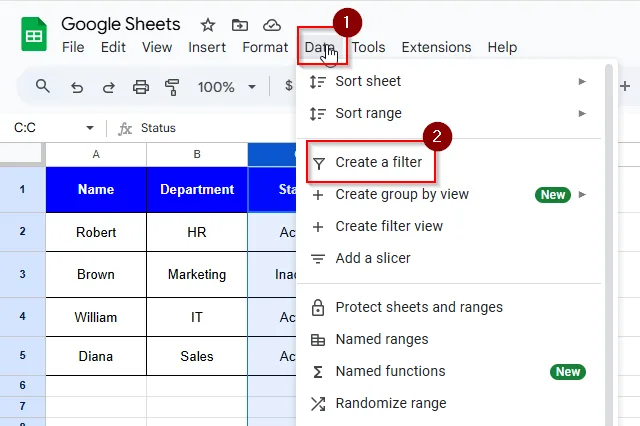Click the cell containing William
The height and width of the screenshot is (426, 640).
(96, 317)
